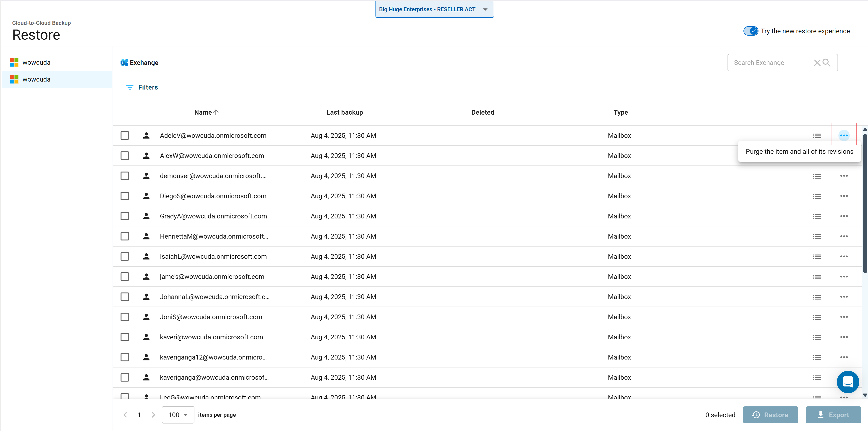Toggle off the new restore experience switch
This screenshot has width=868, height=431.
750,31
